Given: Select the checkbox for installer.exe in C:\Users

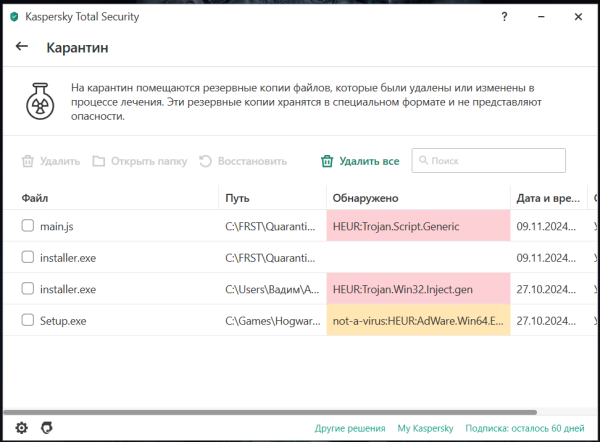Looking at the screenshot, I should point(28,289).
